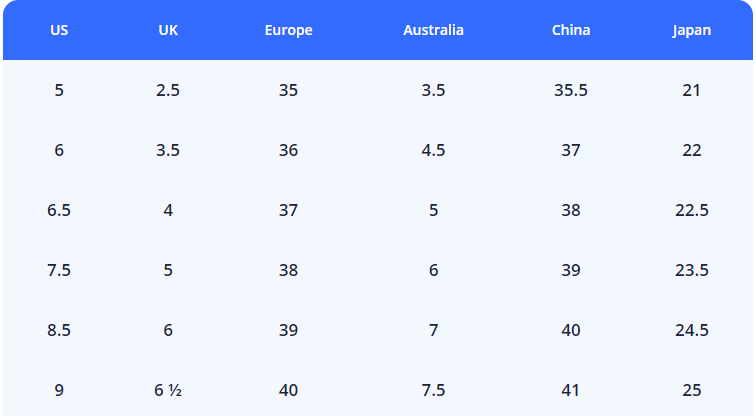Click the UK size 2.5 cell

(x=168, y=90)
